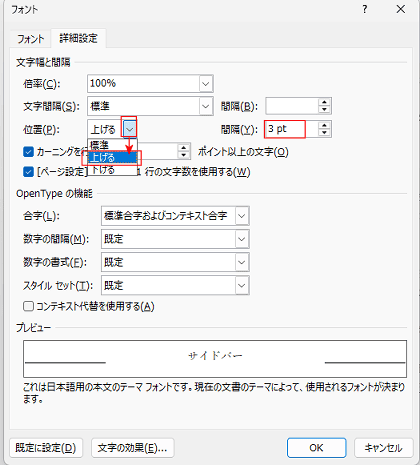Select the 詳細設定 tab
Screen dimensions: 420x465
point(78,38)
